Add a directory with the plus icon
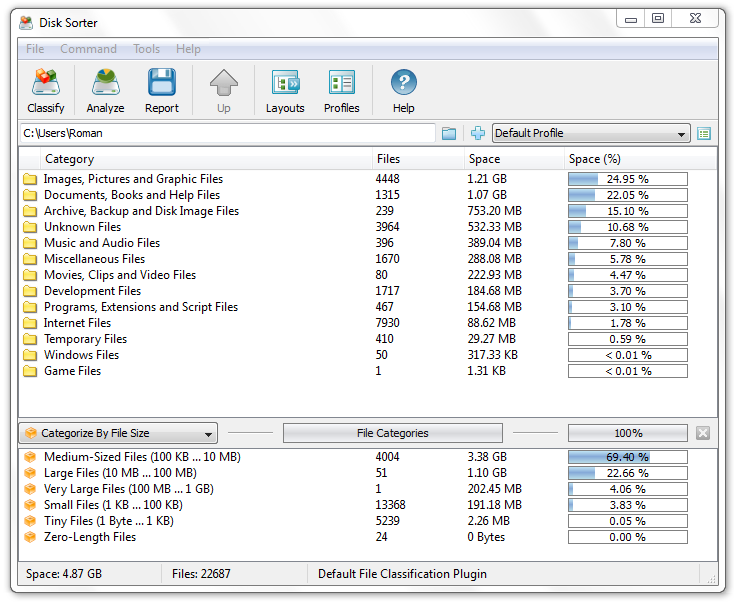The image size is (734, 602). (478, 133)
